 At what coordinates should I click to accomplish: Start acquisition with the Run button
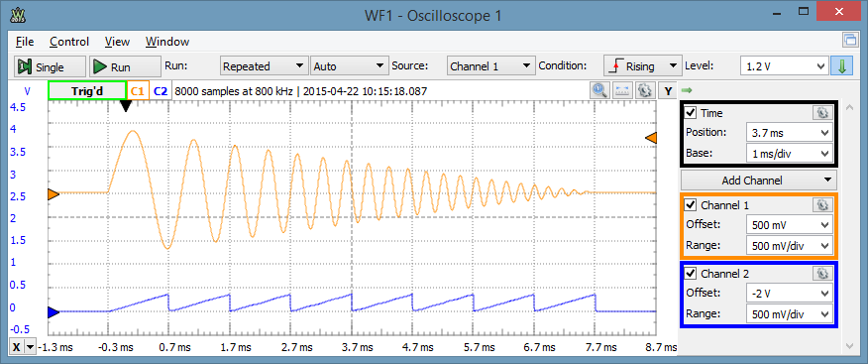(x=125, y=66)
